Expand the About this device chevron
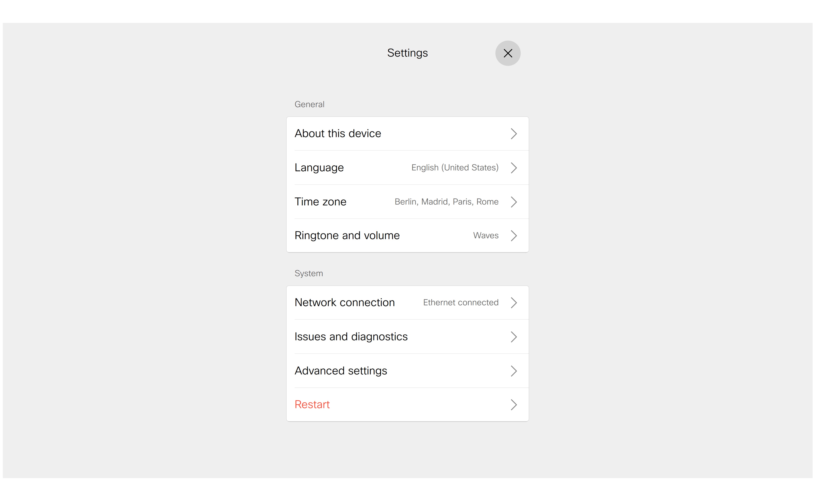Screen dimensions: 813x504 [514, 133]
